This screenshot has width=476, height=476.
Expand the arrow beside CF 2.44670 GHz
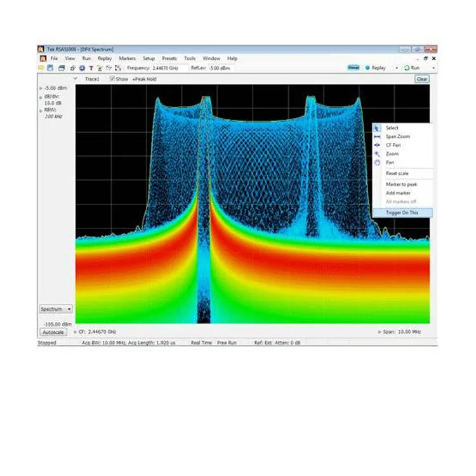(x=75, y=332)
